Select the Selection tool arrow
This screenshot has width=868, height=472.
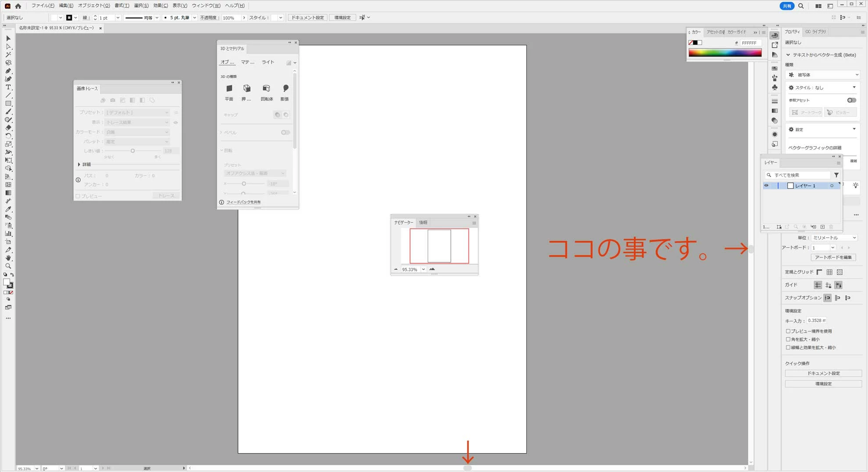(x=8, y=39)
